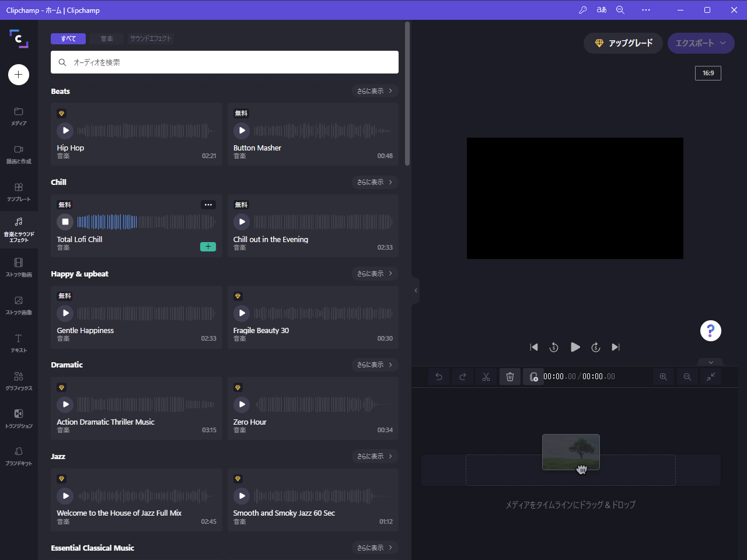
Task: Rewind five seconds in preview
Action: pyautogui.click(x=554, y=347)
